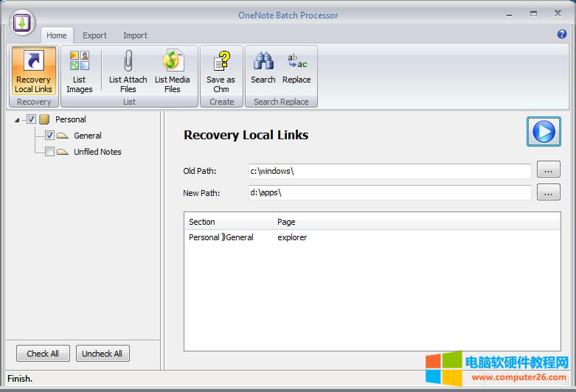Switch to the Export tab

(x=94, y=35)
